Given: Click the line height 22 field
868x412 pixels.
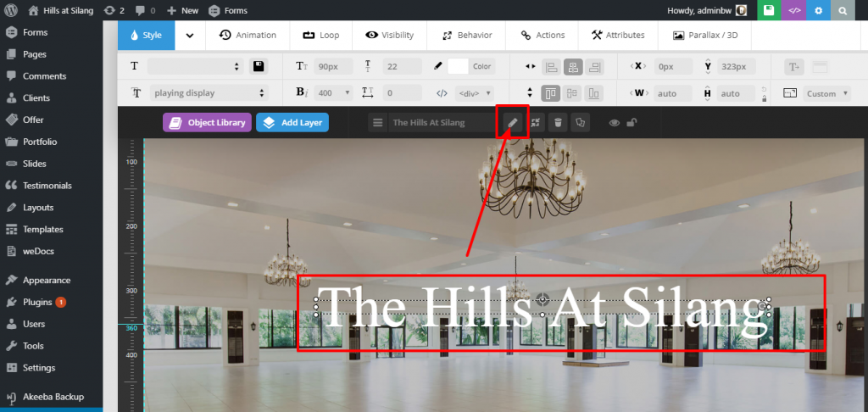Looking at the screenshot, I should 402,66.
